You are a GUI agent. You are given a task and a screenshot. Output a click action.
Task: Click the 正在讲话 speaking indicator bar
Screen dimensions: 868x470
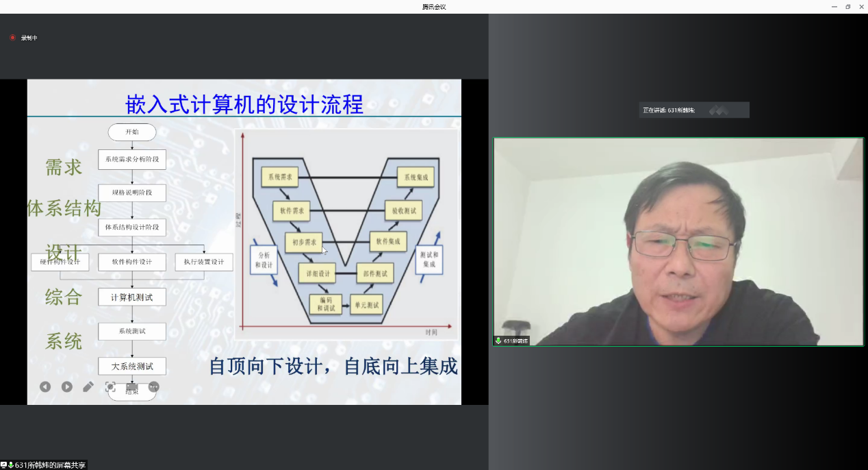tap(693, 110)
